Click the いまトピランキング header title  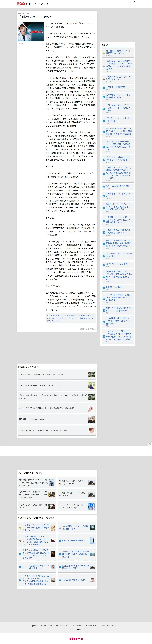37,4
